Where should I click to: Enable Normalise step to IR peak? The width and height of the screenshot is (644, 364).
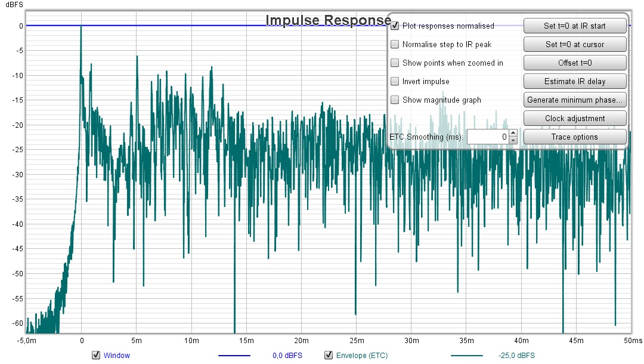395,44
